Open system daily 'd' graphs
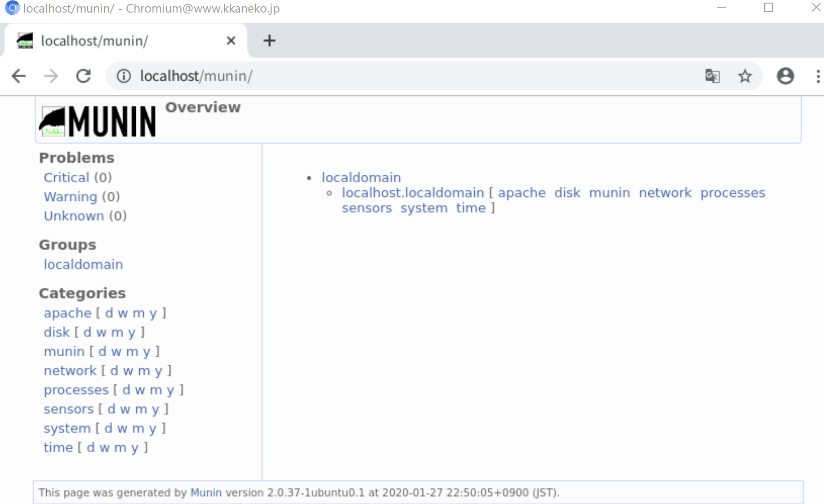 click(x=108, y=429)
